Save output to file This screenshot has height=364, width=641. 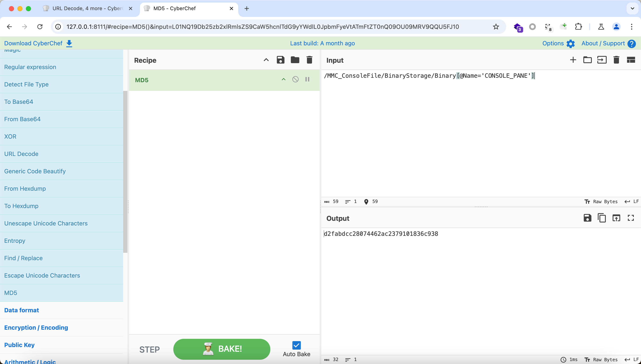(587, 218)
